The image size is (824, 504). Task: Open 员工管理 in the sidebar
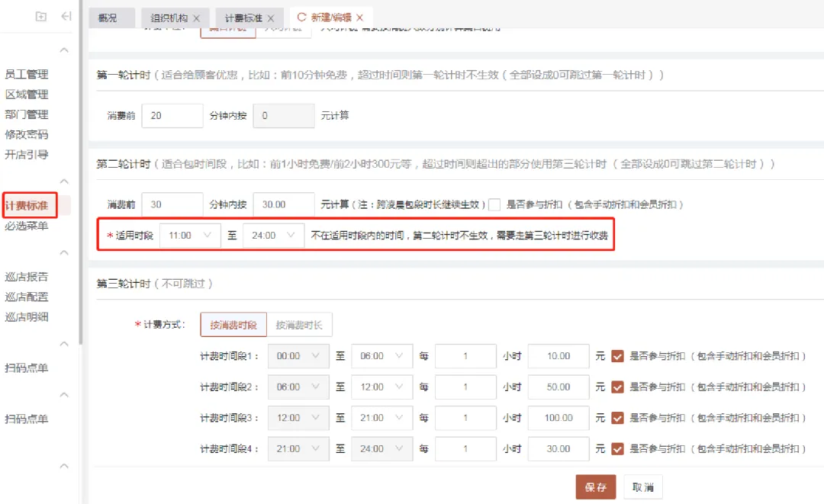pos(27,74)
